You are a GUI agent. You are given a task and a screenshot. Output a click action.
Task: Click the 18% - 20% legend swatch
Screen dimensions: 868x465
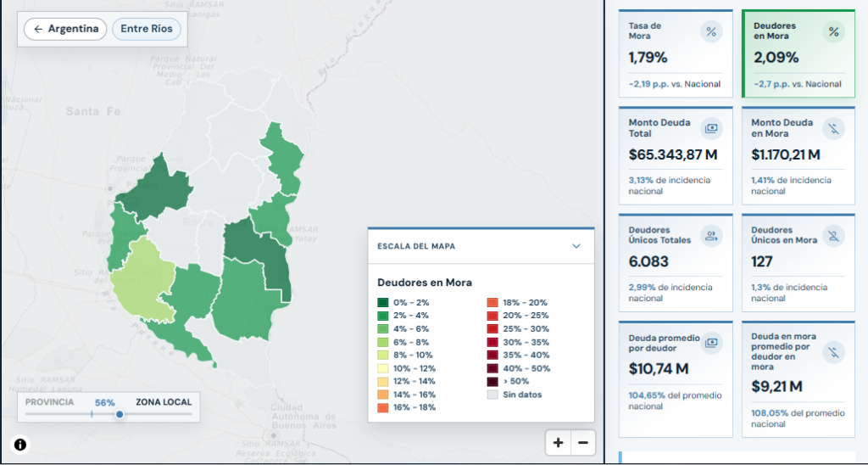point(492,303)
